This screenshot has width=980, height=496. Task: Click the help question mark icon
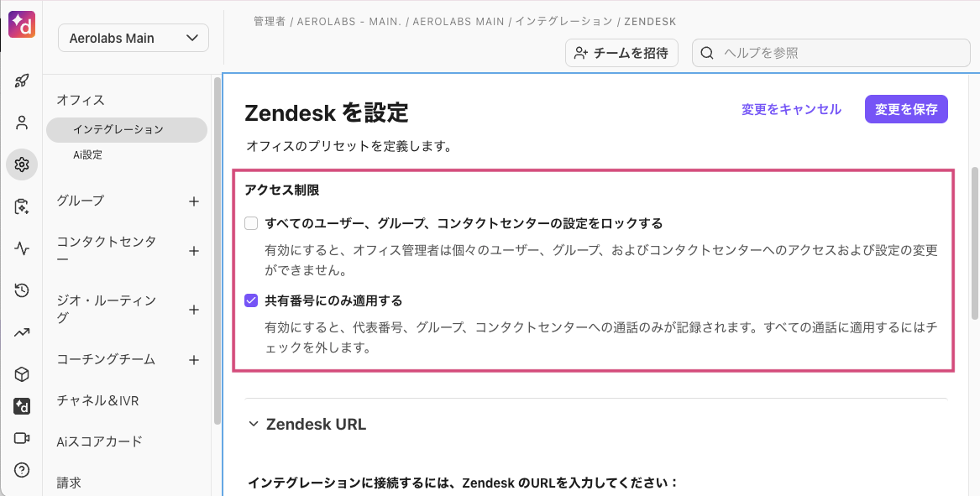22,470
